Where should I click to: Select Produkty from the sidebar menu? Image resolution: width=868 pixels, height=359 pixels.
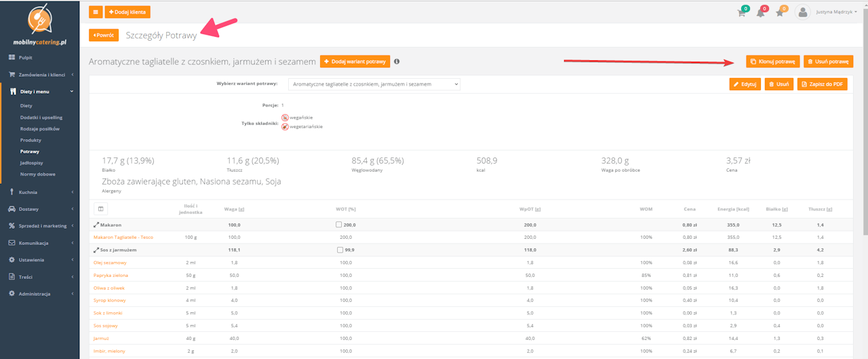tap(31, 140)
